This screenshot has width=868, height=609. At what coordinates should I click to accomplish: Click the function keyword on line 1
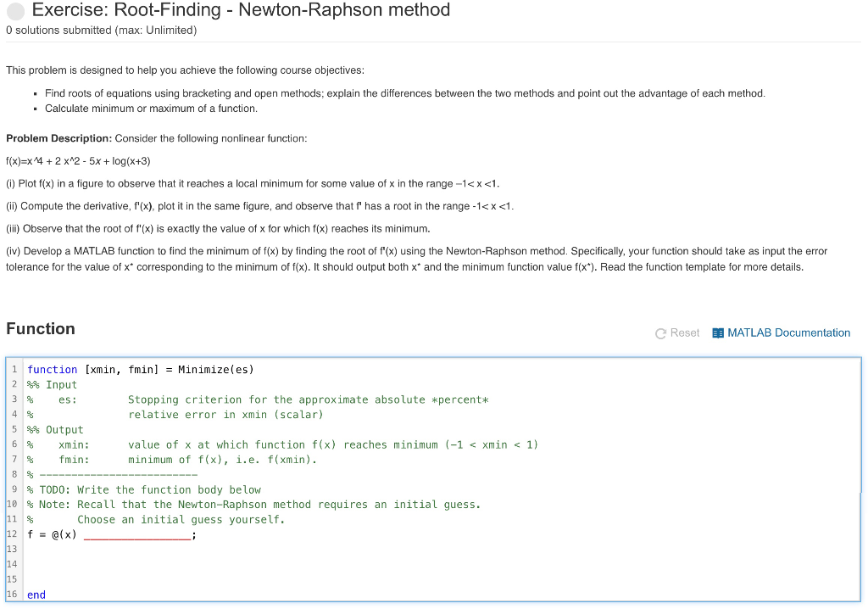52,370
